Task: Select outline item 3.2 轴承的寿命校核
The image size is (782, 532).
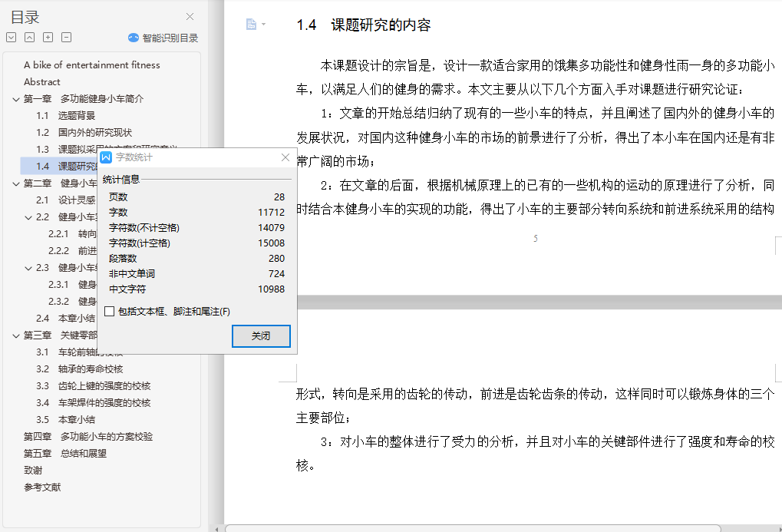Action: pos(79,369)
